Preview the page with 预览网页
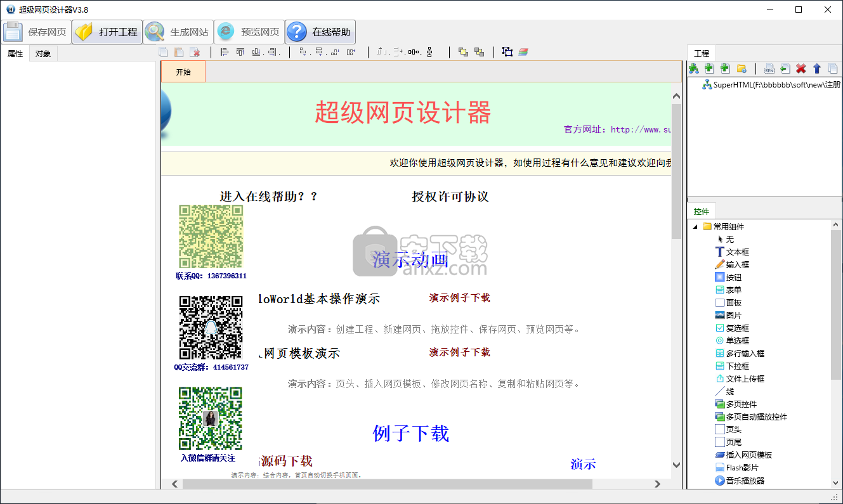The width and height of the screenshot is (843, 504). [249, 32]
